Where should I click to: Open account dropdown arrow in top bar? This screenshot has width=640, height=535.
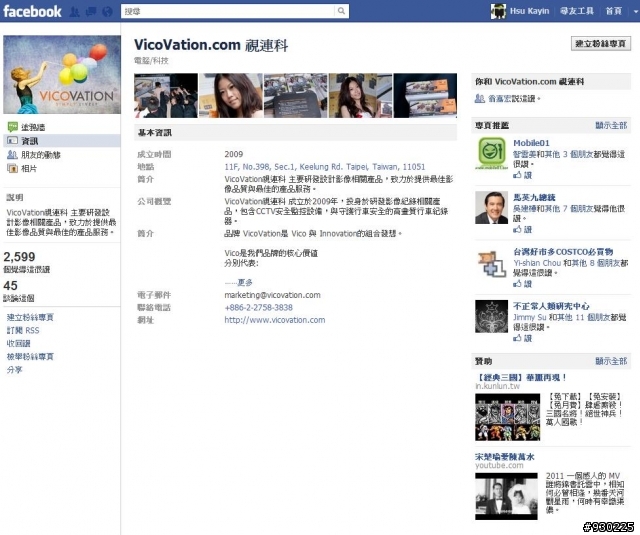pyautogui.click(x=635, y=11)
